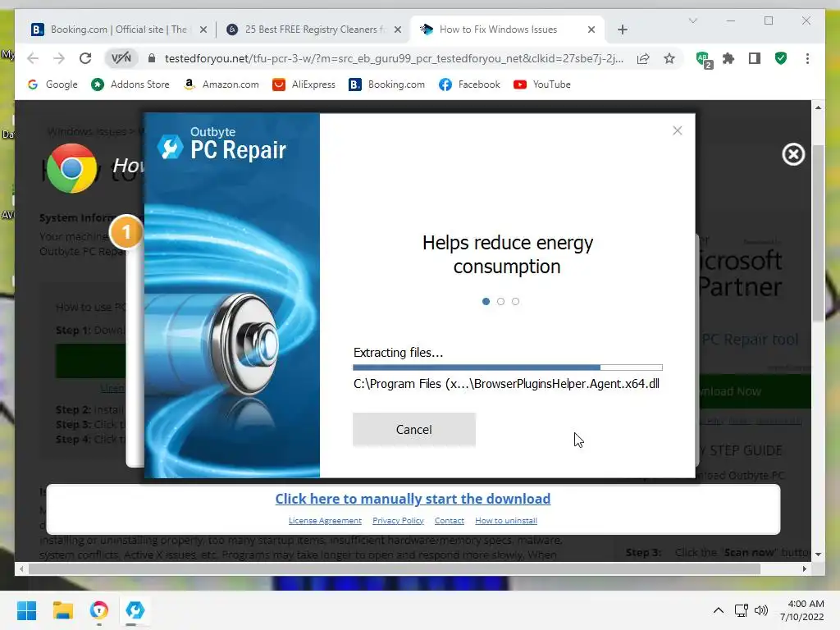Close the Registry Cleaners tab
This screenshot has height=630, width=840.
click(398, 30)
